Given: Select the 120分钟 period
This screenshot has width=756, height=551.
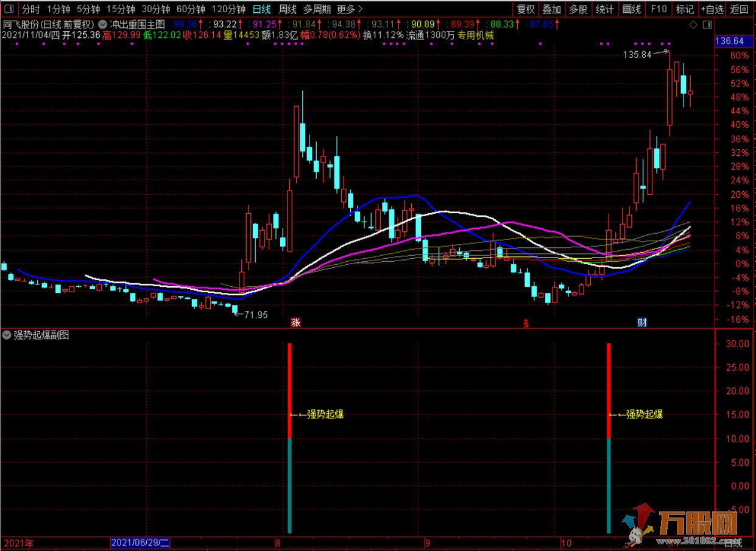Looking at the screenshot, I should click(228, 9).
